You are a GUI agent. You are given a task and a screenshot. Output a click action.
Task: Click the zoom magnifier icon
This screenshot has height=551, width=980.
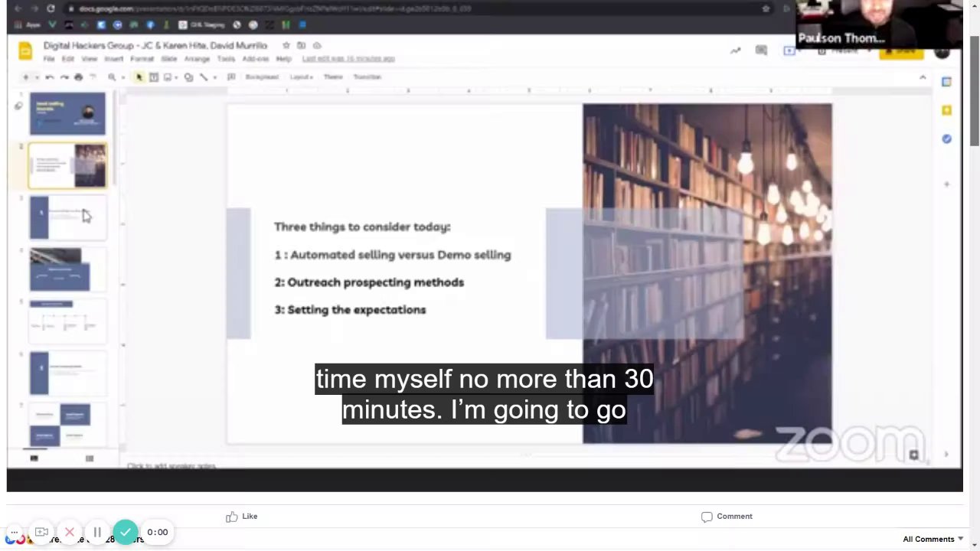pyautogui.click(x=112, y=77)
